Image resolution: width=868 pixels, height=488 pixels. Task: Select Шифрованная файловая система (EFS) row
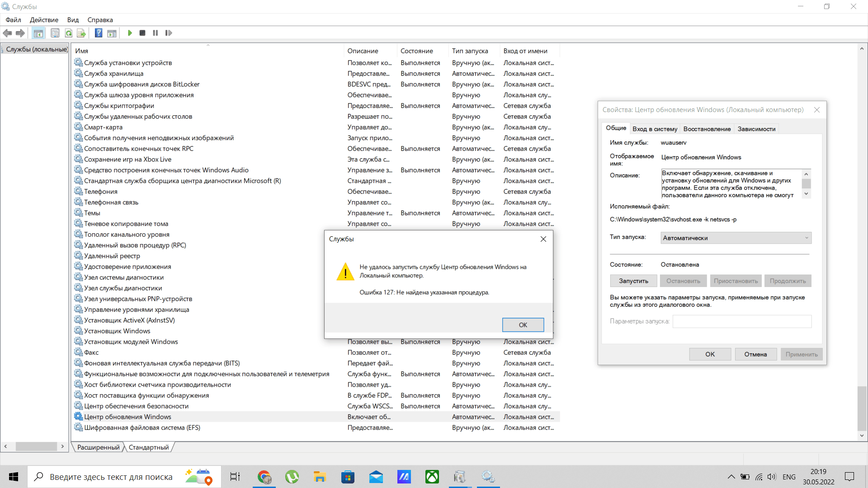(x=316, y=427)
